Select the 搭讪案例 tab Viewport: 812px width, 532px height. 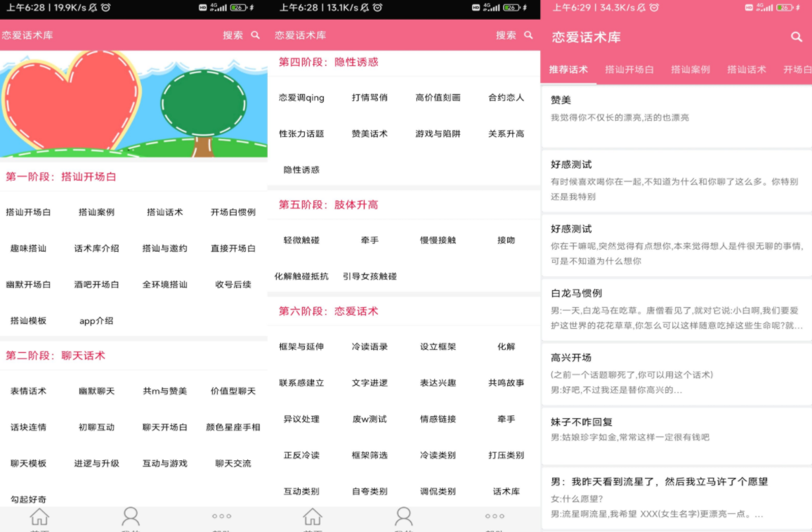point(690,70)
